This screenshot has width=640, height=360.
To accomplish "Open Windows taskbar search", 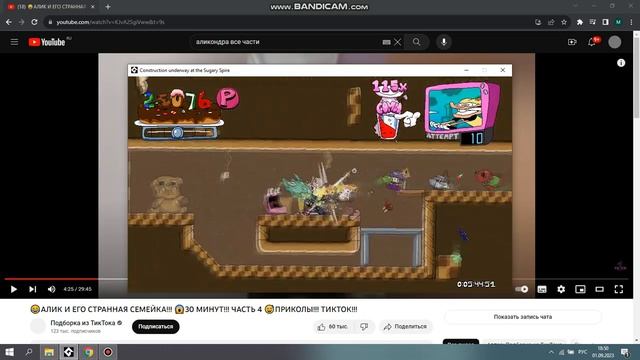I will (29, 352).
